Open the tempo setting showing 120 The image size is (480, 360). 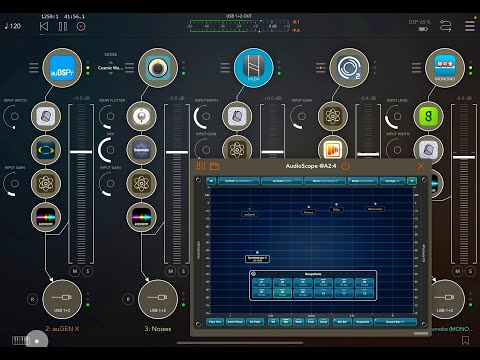13,26
